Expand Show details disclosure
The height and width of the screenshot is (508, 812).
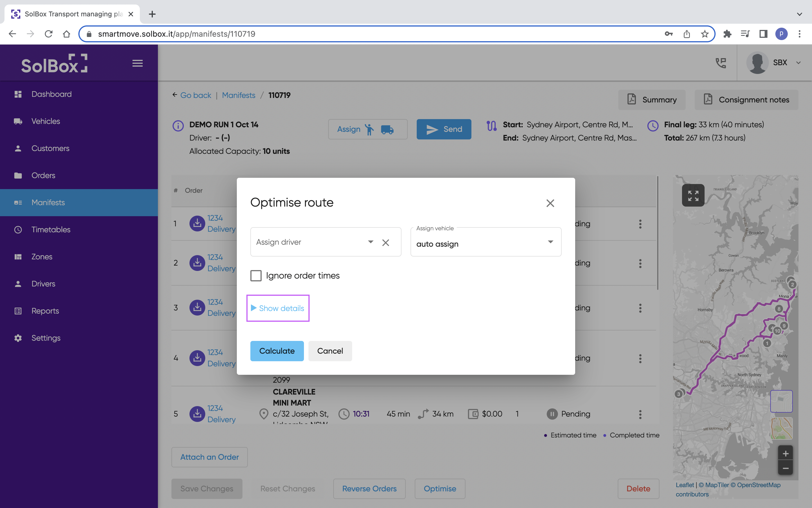pos(277,308)
